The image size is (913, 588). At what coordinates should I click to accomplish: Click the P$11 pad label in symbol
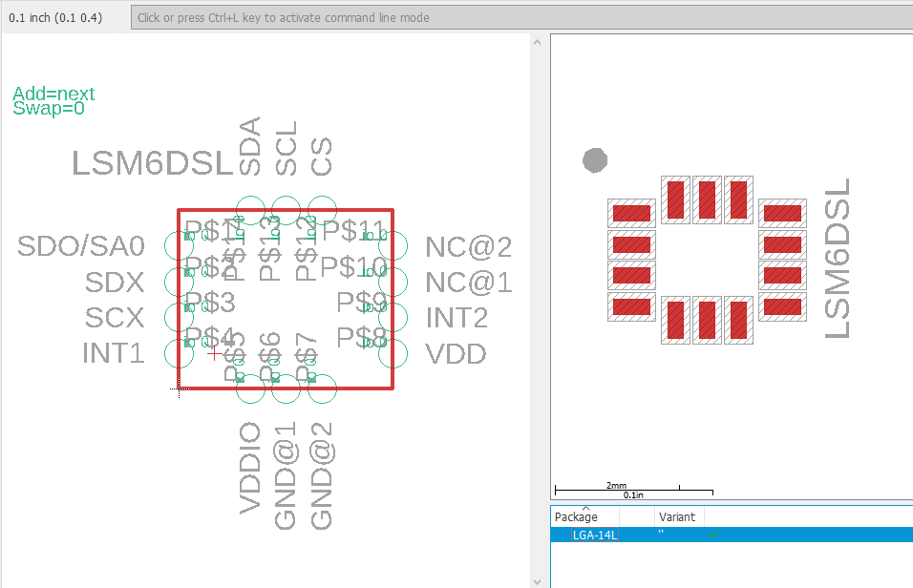pyautogui.click(x=354, y=231)
